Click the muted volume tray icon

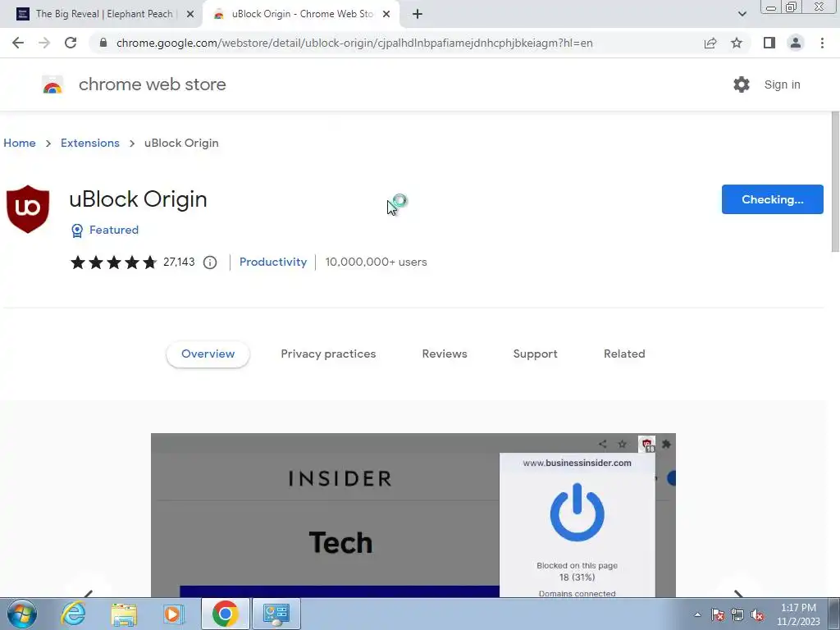click(757, 614)
